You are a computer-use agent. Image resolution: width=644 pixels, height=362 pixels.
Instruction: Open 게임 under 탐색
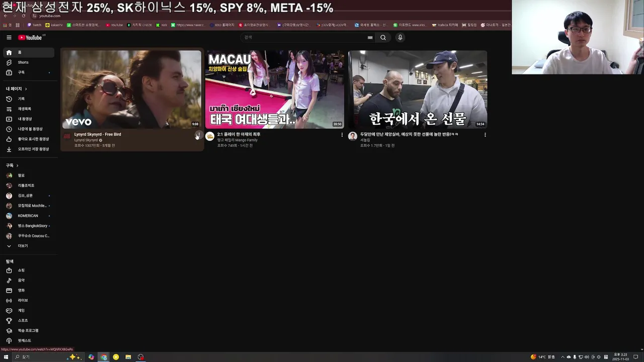click(x=29, y=311)
